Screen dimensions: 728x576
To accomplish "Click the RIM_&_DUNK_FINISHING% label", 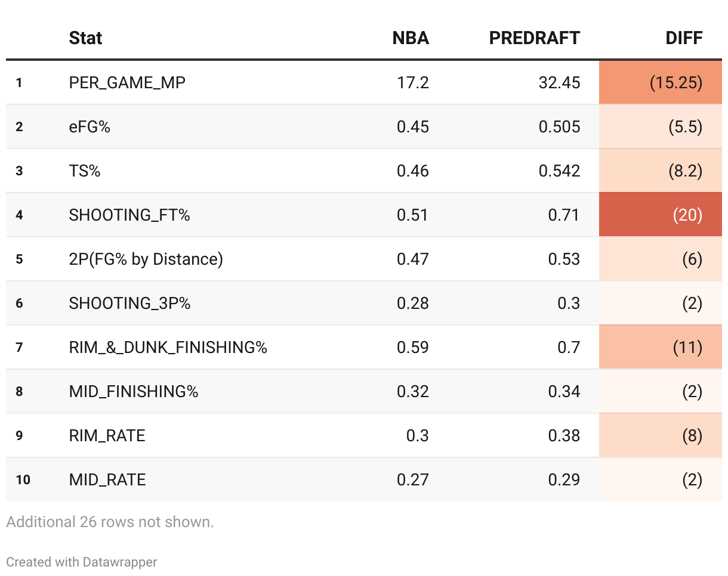I will pos(168,347).
